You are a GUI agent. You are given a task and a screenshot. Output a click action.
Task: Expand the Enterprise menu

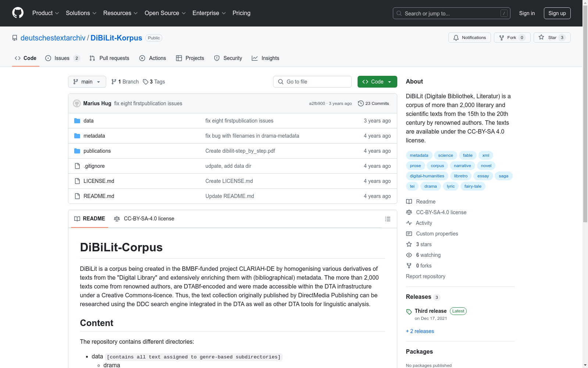(x=209, y=13)
